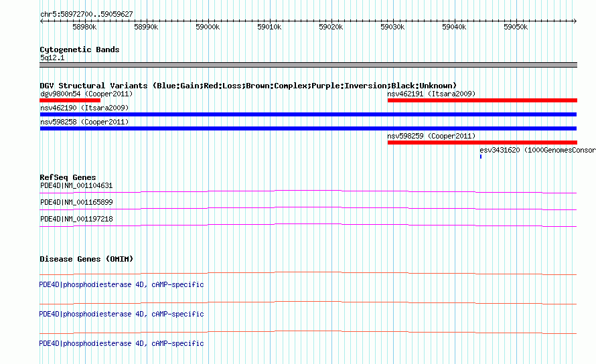596x364 pixels.
Task: Open the nsv462190 (Itsara2009) label
Action: (84, 108)
